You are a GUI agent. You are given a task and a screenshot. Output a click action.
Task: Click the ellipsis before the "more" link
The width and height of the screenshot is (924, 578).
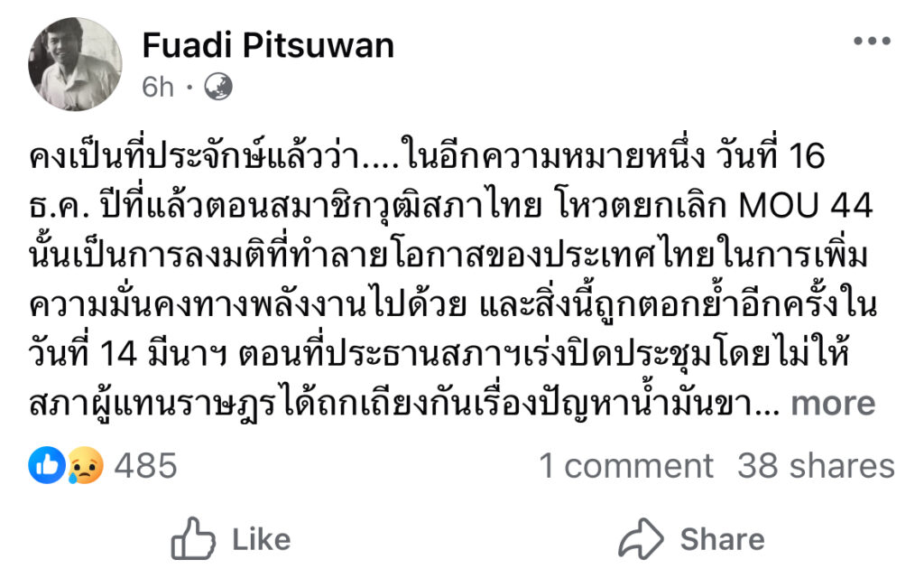click(772, 404)
